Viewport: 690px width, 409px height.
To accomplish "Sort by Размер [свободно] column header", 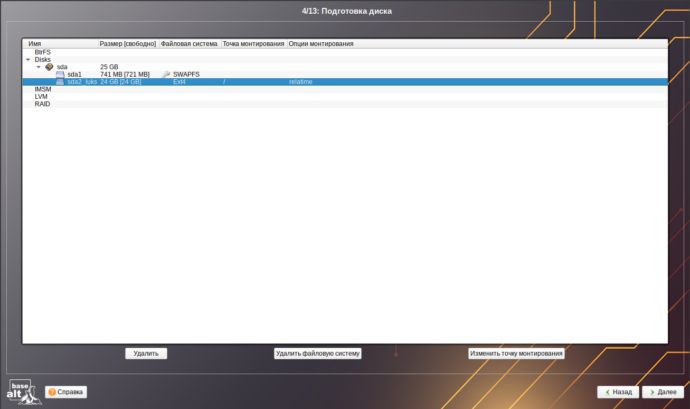I will pos(128,44).
